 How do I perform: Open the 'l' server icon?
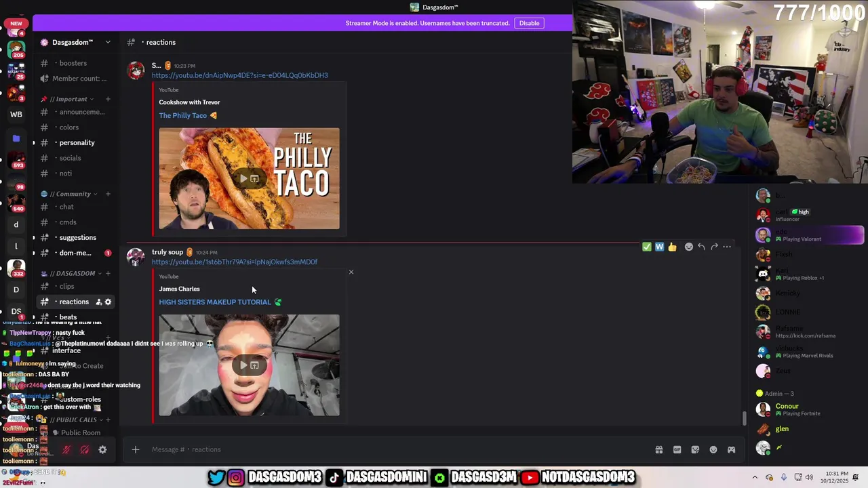click(x=16, y=246)
